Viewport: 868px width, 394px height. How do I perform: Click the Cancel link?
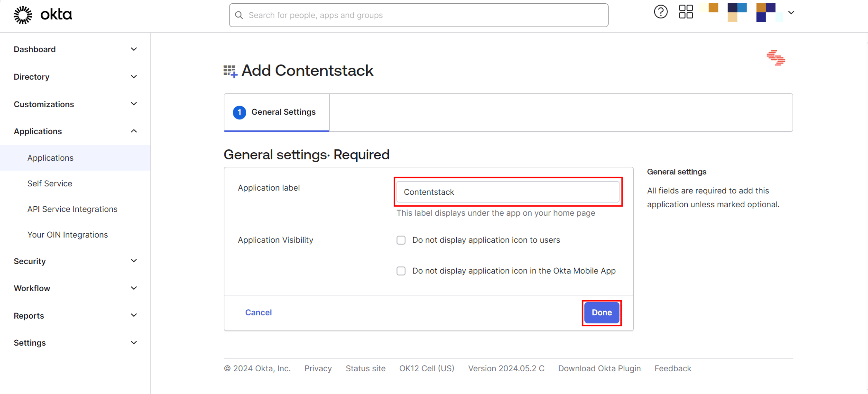[x=258, y=312]
